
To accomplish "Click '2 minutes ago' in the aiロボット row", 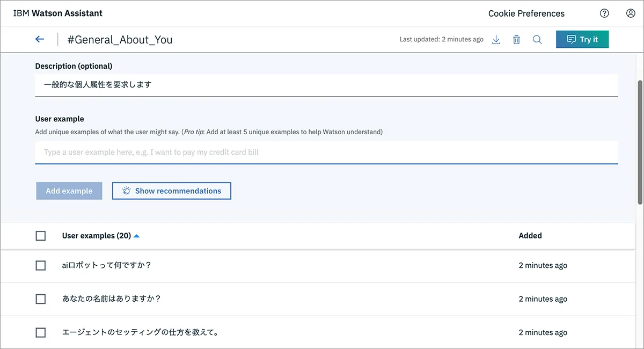I will 543,265.
